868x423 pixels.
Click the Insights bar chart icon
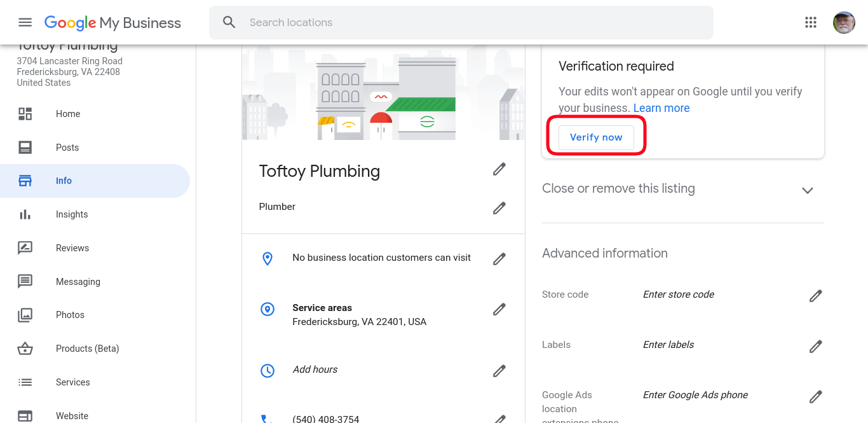point(25,214)
